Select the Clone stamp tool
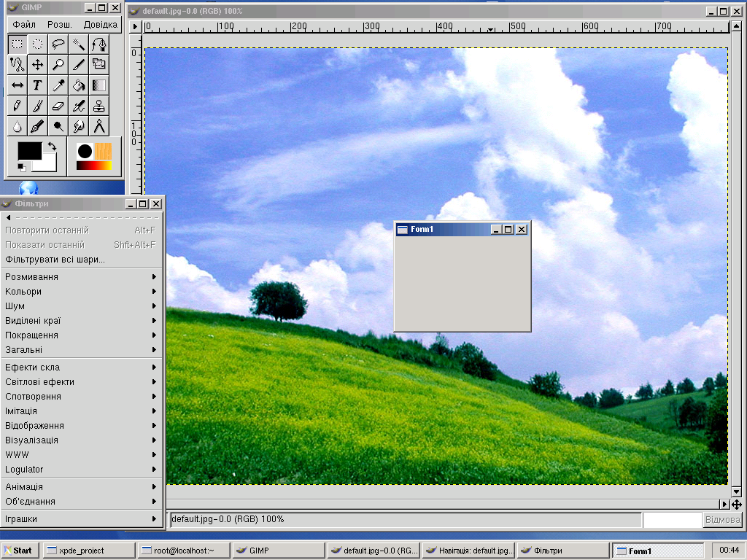747x560 pixels. (99, 106)
